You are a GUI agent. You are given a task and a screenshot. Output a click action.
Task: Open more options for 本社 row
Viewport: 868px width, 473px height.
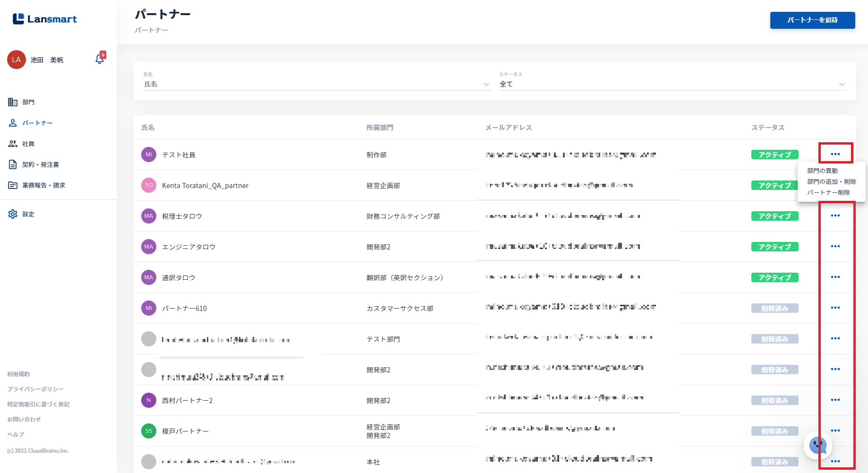[x=835, y=461]
